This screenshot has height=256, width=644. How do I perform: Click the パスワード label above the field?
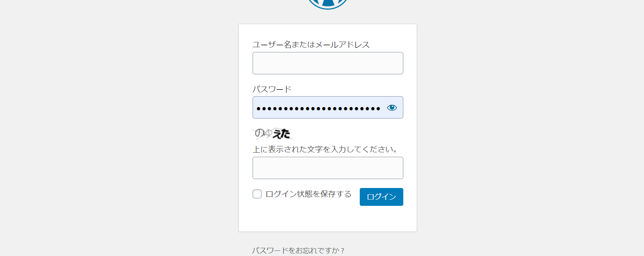(x=272, y=89)
